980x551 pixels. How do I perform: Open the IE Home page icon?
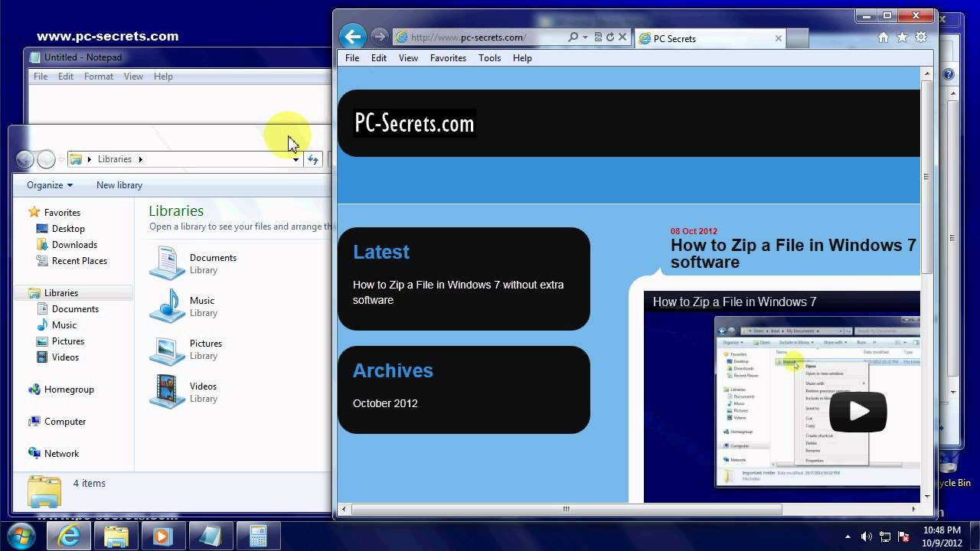pyautogui.click(x=883, y=37)
